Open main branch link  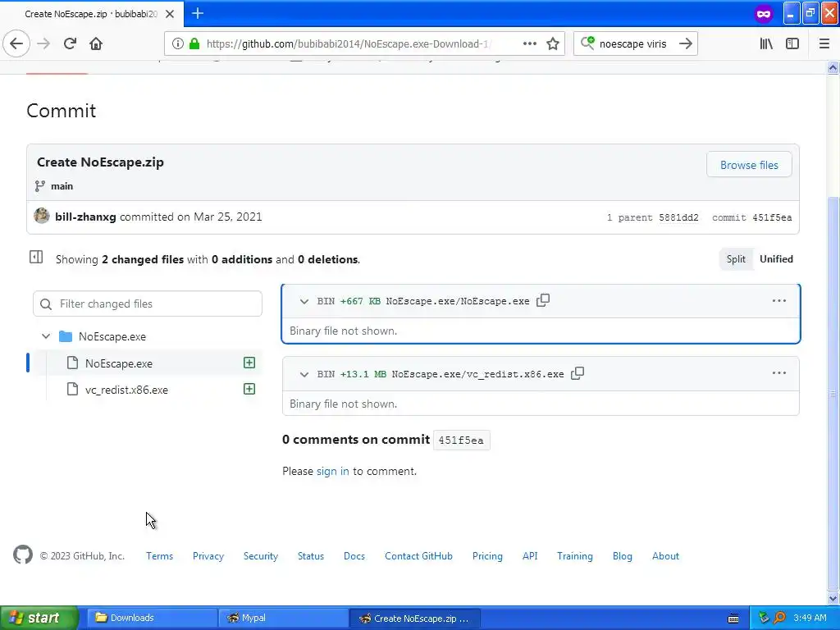[62, 186]
